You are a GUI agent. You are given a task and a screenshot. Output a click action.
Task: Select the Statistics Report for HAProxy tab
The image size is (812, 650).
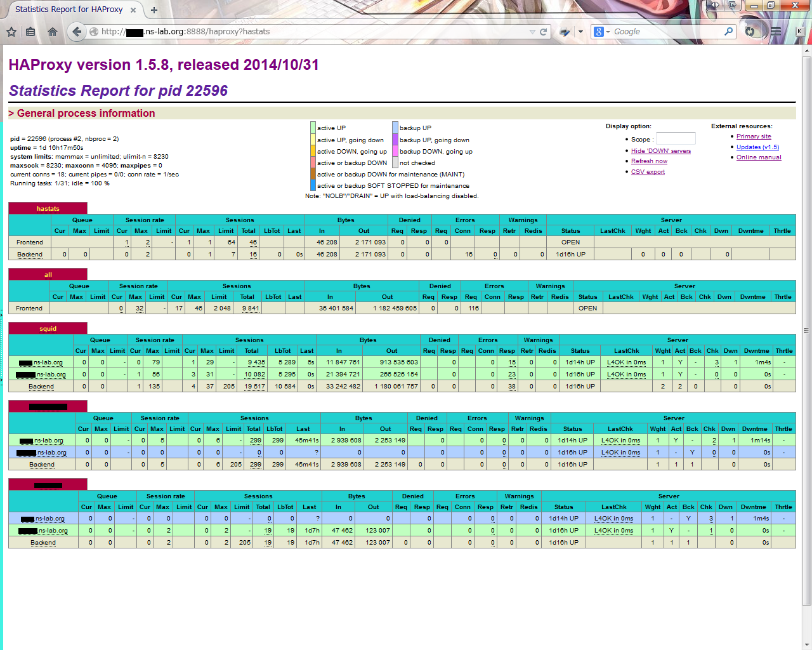69,10
